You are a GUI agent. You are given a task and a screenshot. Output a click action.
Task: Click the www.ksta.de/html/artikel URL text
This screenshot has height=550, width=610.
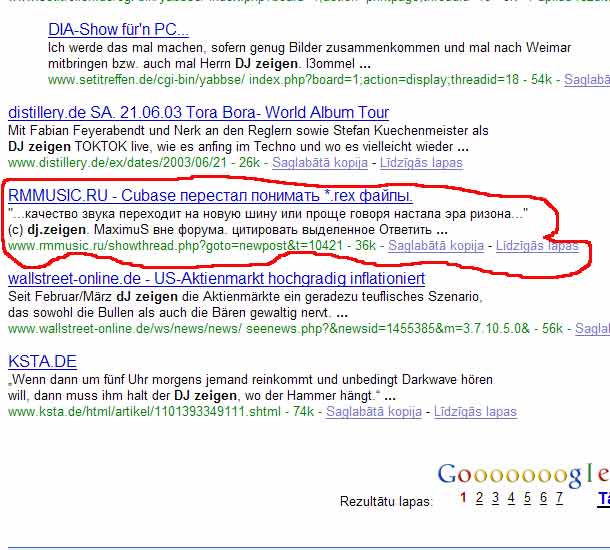(x=144, y=412)
